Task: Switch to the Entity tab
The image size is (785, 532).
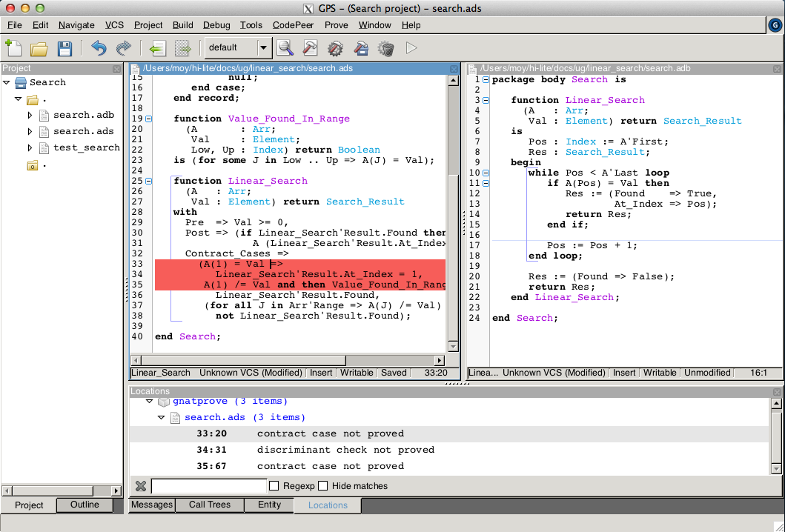Action: point(269,505)
